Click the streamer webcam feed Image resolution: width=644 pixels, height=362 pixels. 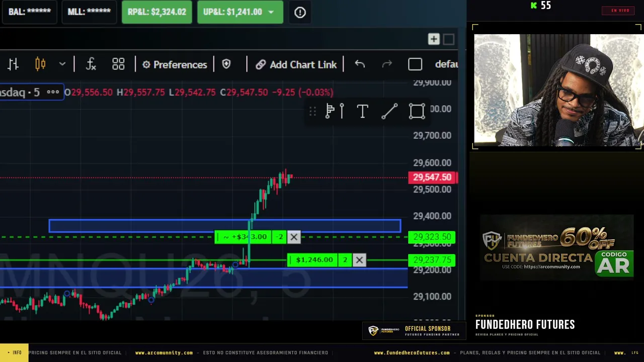tap(557, 89)
